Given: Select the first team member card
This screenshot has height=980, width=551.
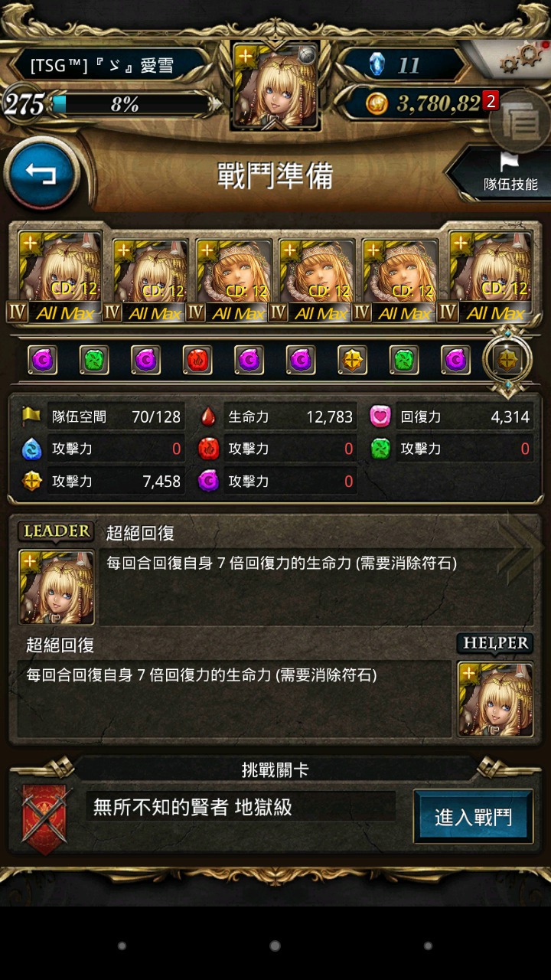Looking at the screenshot, I should [60, 275].
